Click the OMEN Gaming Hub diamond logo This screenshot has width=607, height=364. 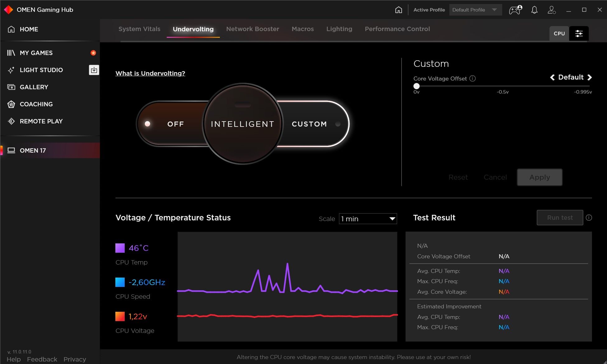(8, 10)
